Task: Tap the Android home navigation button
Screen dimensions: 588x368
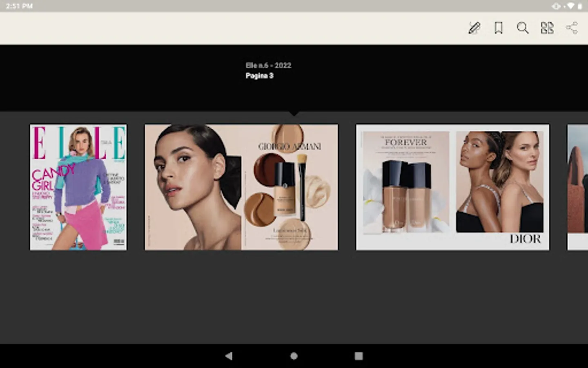Action: coord(294,356)
